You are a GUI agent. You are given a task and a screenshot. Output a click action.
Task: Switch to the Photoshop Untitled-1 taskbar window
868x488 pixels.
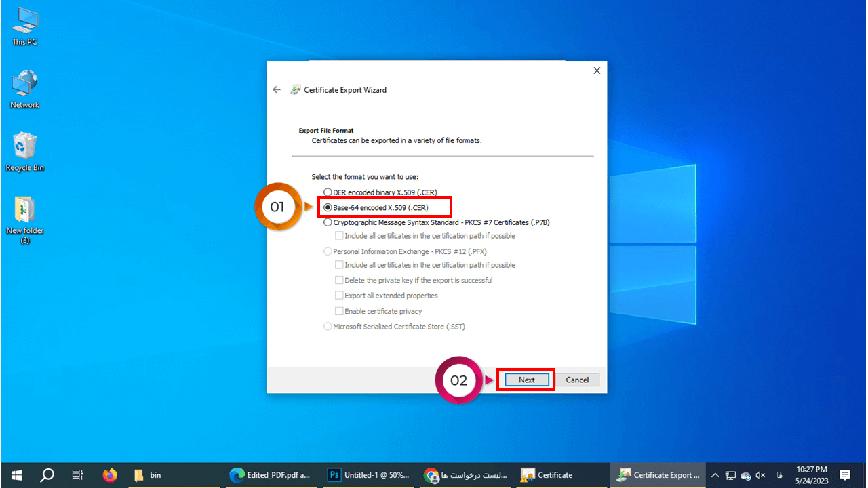tap(369, 474)
